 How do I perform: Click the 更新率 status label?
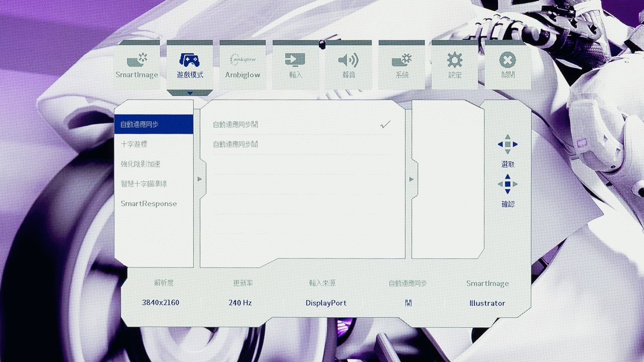point(243,283)
